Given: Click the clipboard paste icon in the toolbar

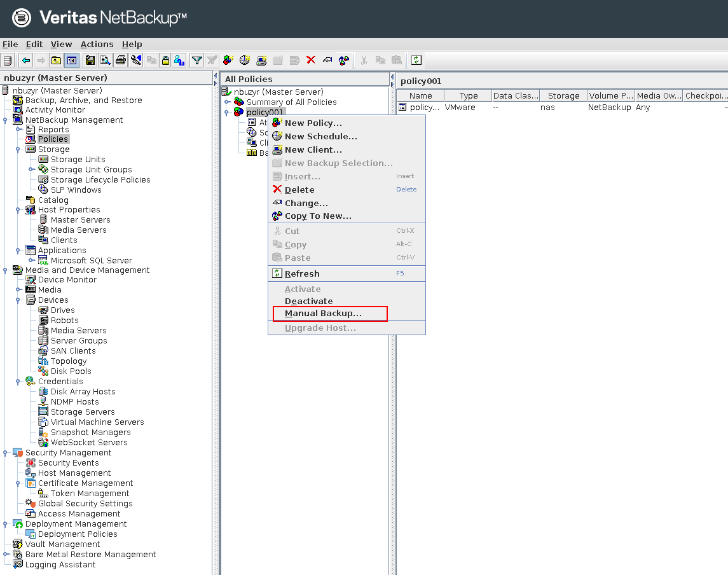Looking at the screenshot, I should [397, 60].
